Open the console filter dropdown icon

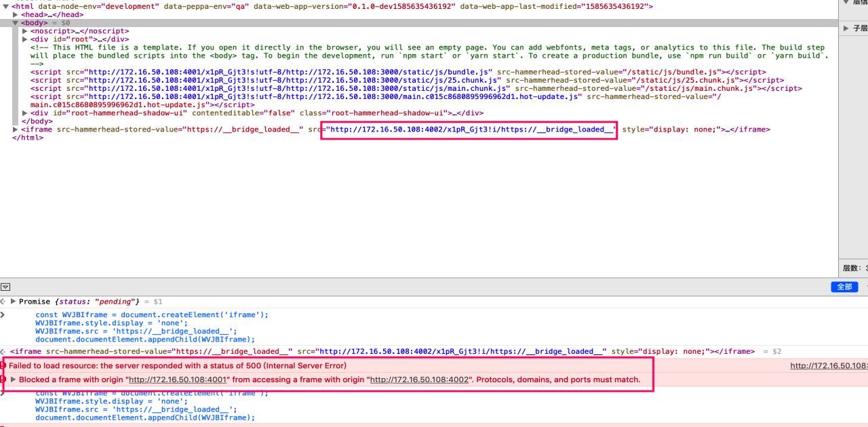click(x=5, y=287)
